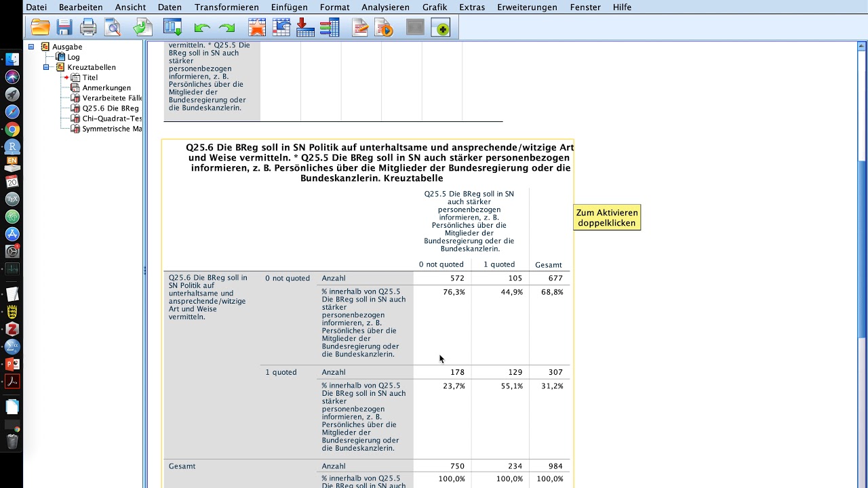Recall recently used dialogs icon
Screen dimensions: 868x488
point(172,28)
